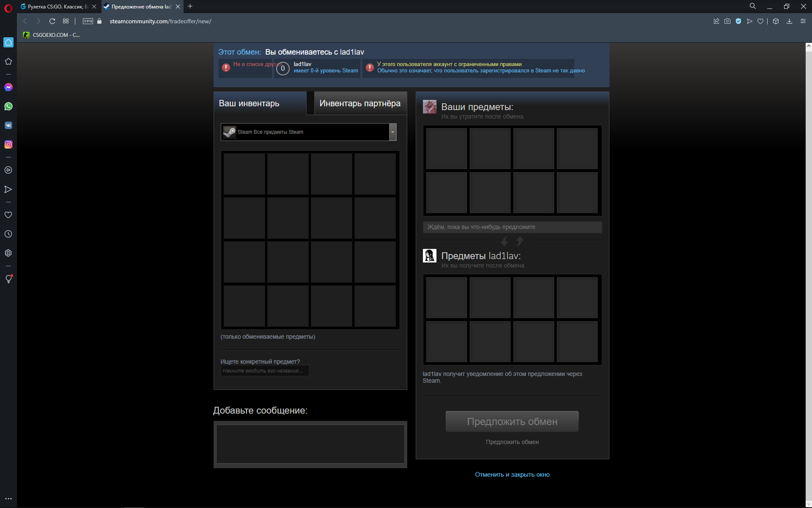
Task: Take a page snapshot with camera icon
Action: 727,21
